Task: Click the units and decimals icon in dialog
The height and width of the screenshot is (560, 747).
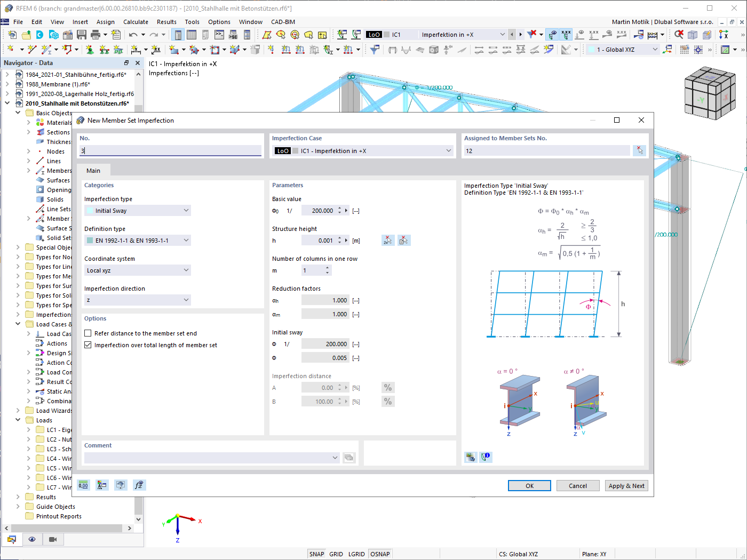Action: pyautogui.click(x=83, y=485)
